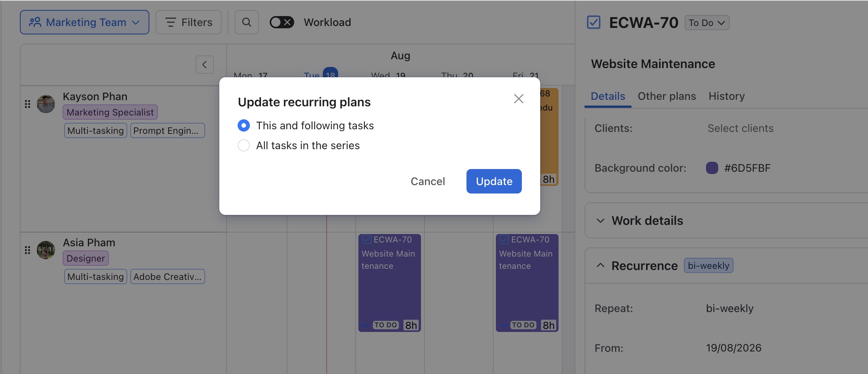This screenshot has height=374, width=868.
Task: Click Asia Pham's avatar photo
Action: (x=46, y=250)
